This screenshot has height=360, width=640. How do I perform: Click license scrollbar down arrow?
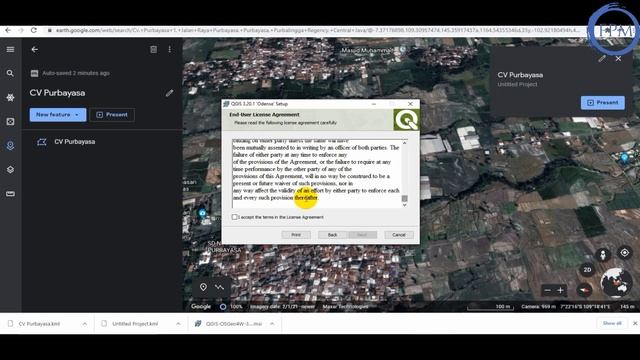404,205
